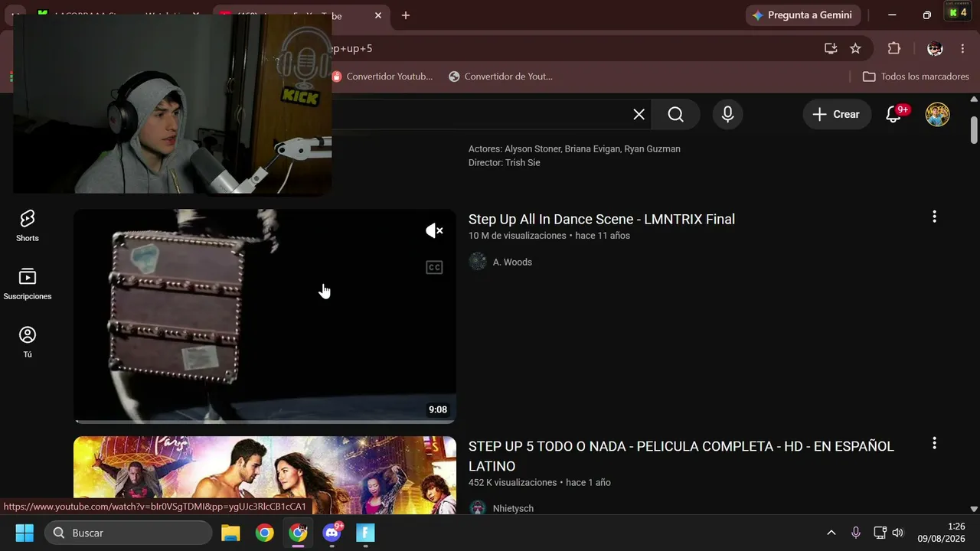This screenshot has width=980, height=551.
Task: Close the YouTube browser tab
Action: (x=377, y=15)
